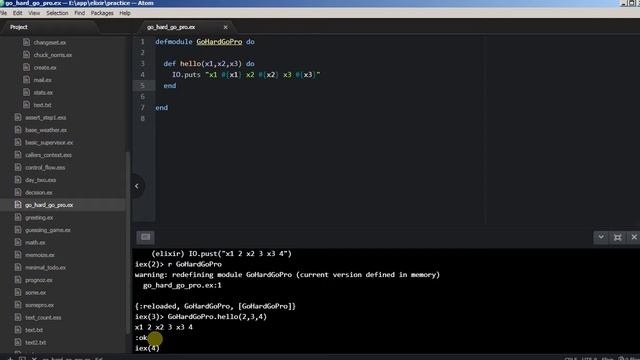Open the Selection menu
This screenshot has height=360, width=640.
tap(57, 13)
